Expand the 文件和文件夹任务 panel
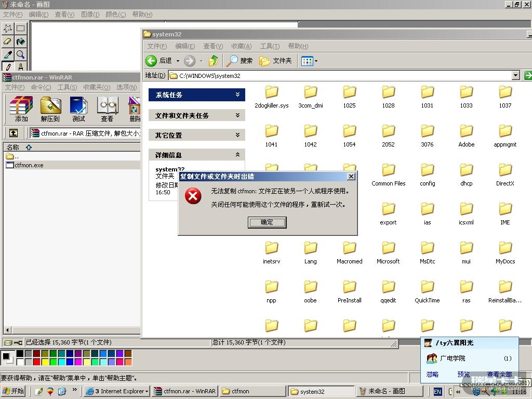This screenshot has width=532, height=399. coord(237,115)
